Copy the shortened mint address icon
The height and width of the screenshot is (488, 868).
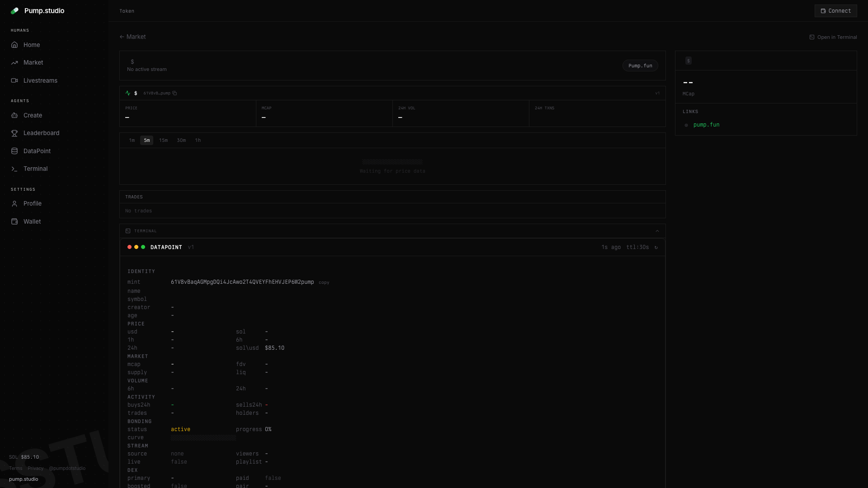click(x=175, y=93)
